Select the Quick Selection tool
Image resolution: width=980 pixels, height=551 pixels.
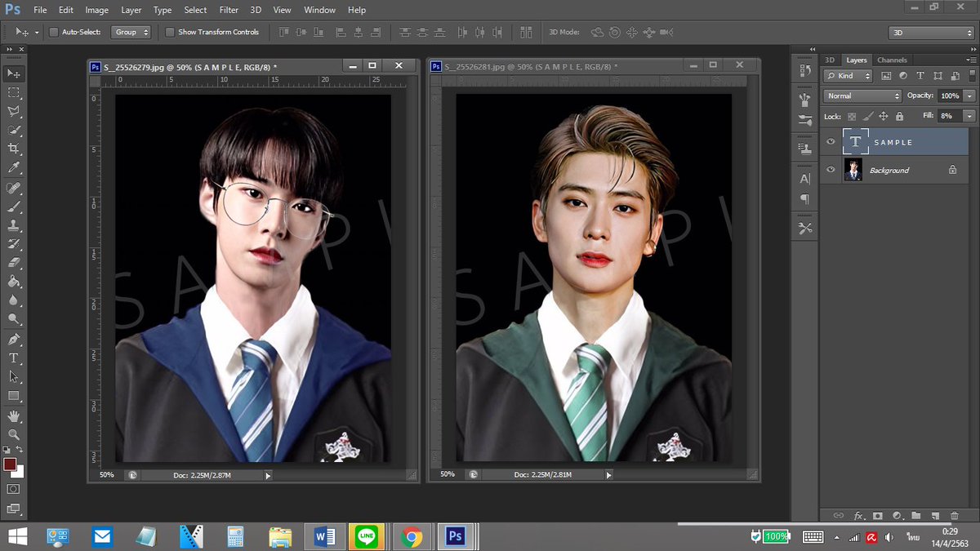tap(14, 130)
